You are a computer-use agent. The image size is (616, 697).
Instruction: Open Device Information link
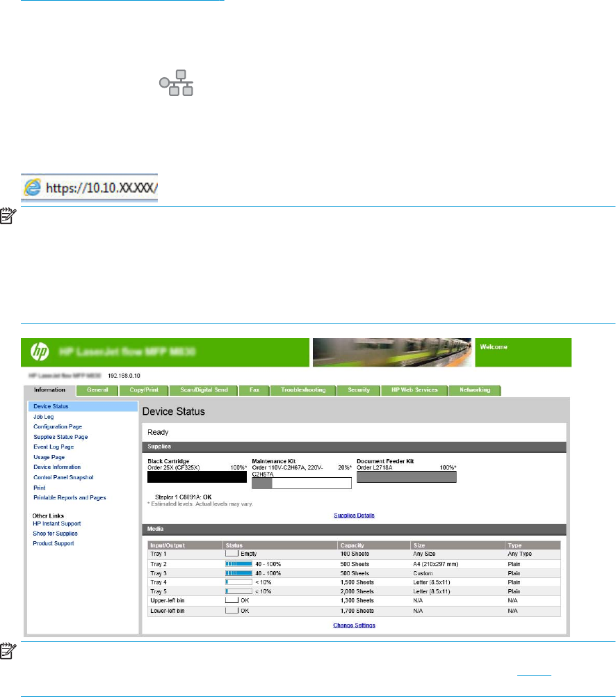(x=57, y=467)
